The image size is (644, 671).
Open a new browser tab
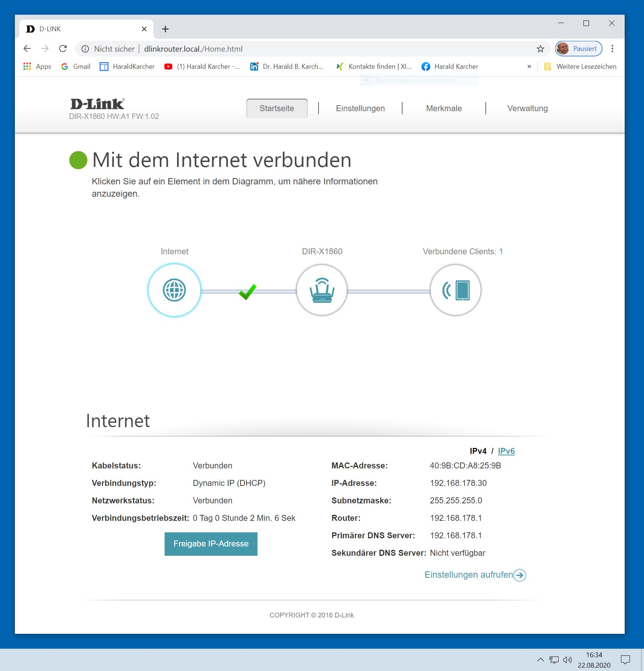click(165, 29)
